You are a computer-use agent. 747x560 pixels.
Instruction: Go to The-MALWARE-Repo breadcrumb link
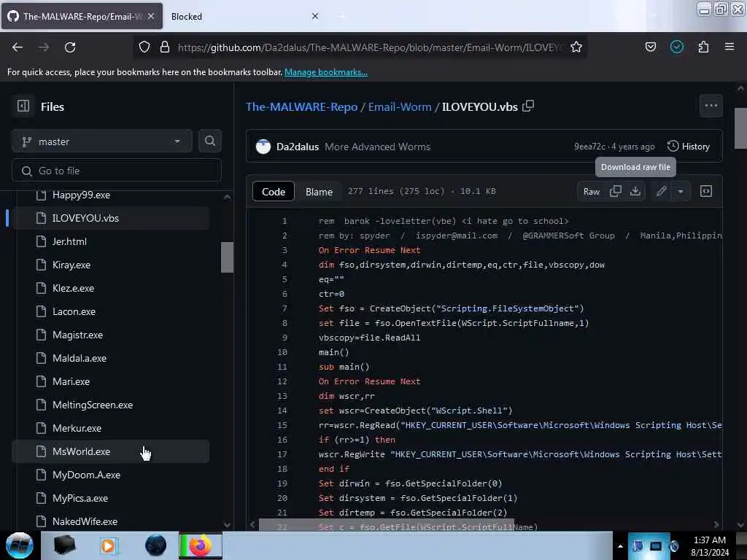[301, 106]
